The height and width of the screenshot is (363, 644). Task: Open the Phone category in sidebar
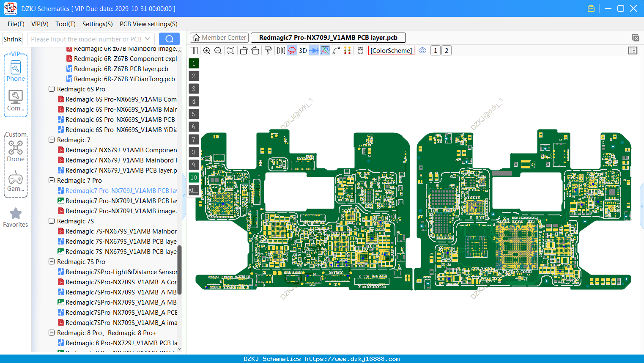16,71
